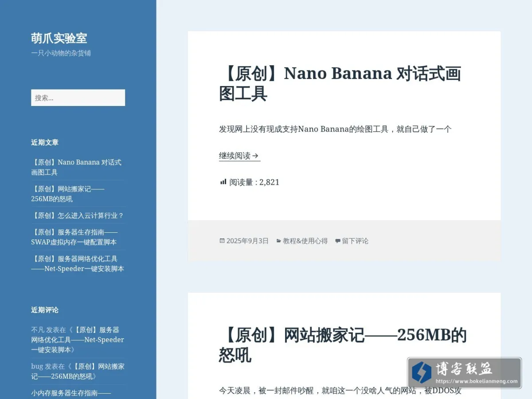Image resolution: width=532 pixels, height=399 pixels.
Task: Open Net-Speeder一键安装脚本 post in 近期文章 list
Action: (78, 263)
